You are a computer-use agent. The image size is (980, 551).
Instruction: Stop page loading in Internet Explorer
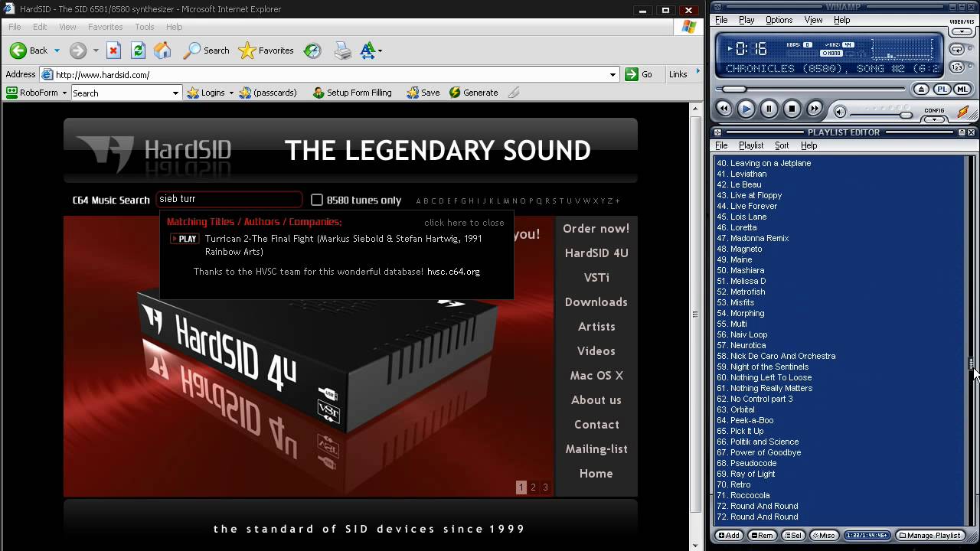[113, 51]
